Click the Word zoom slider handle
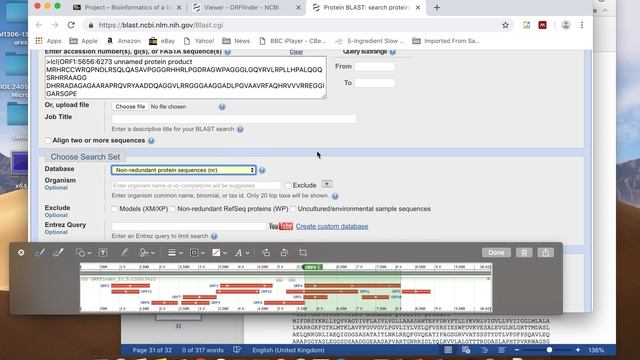Screen dimensions: 640x360 549,350
